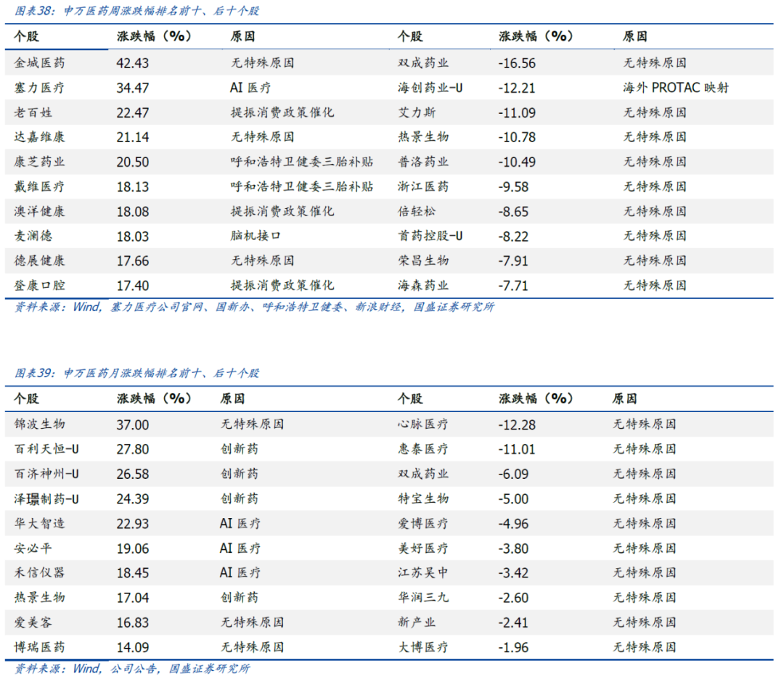Select stock name 心脉医疗
784x687 pixels.
click(x=423, y=424)
